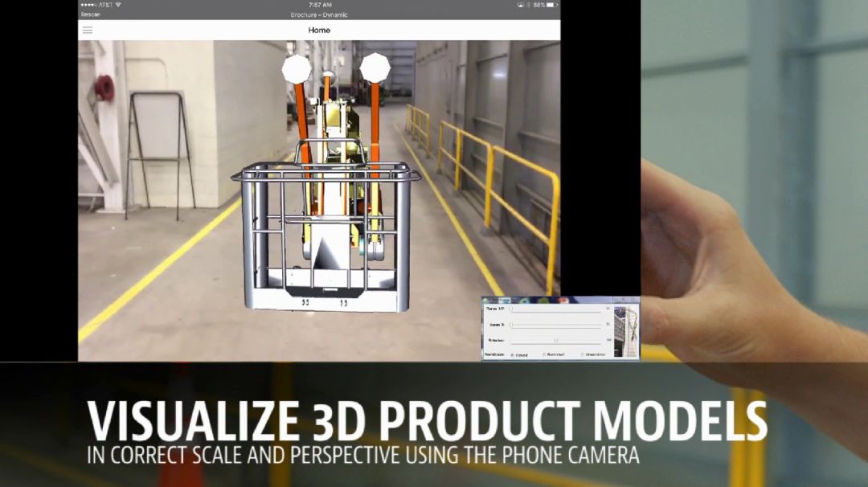Viewport: 868px width, 487px height.
Task: Tap the Rescan button
Action: pos(90,14)
